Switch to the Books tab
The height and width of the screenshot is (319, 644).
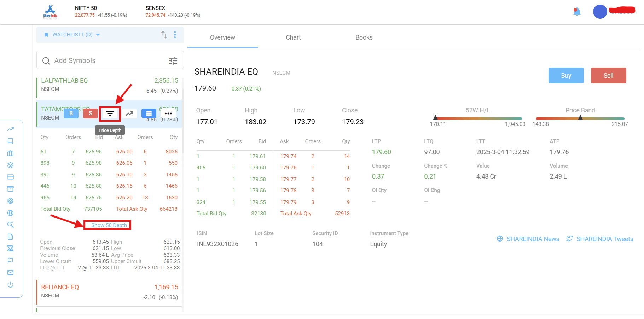(x=364, y=37)
